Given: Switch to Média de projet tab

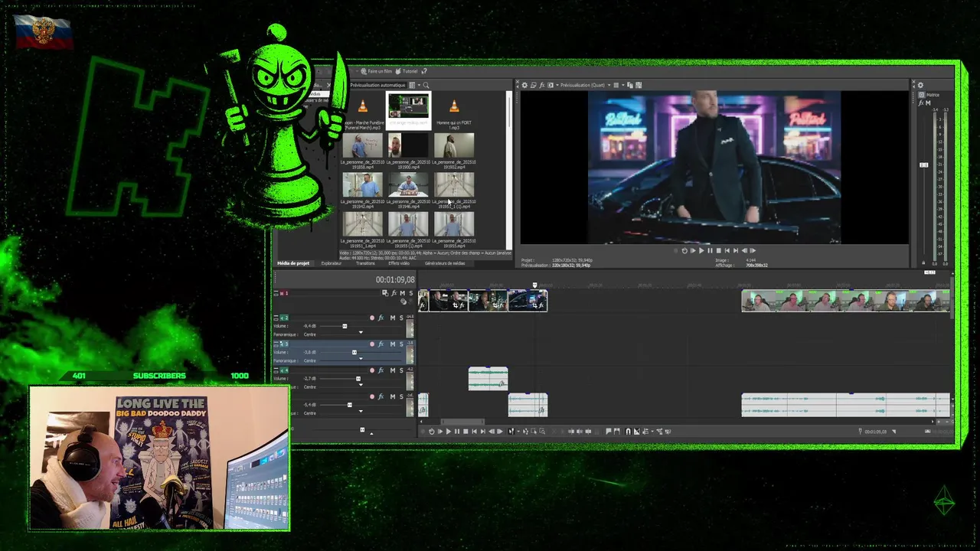Looking at the screenshot, I should coord(293,263).
